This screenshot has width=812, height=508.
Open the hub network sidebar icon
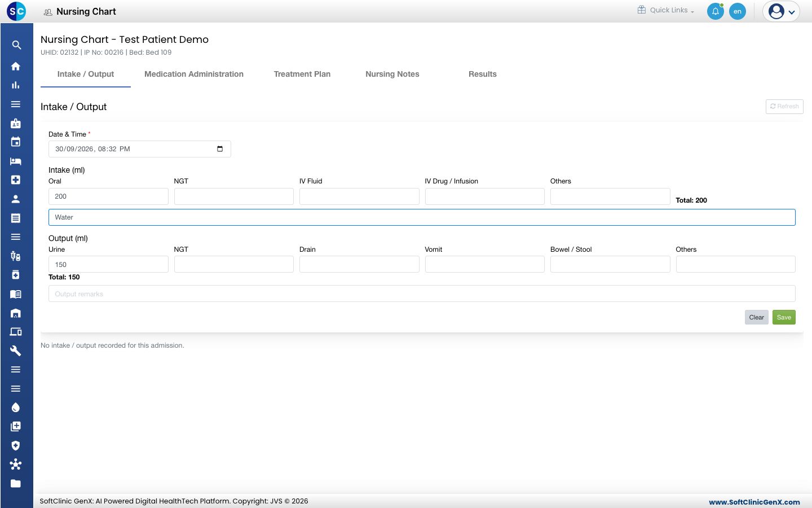click(x=16, y=465)
